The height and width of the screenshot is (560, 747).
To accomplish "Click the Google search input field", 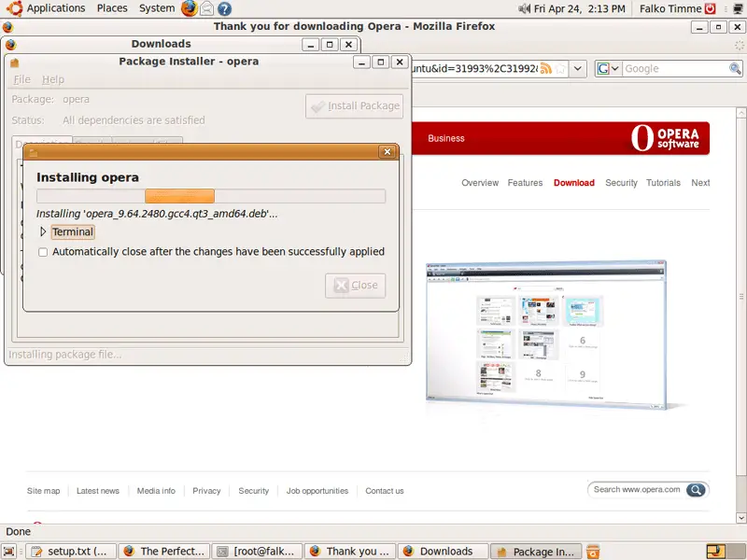I will point(674,68).
